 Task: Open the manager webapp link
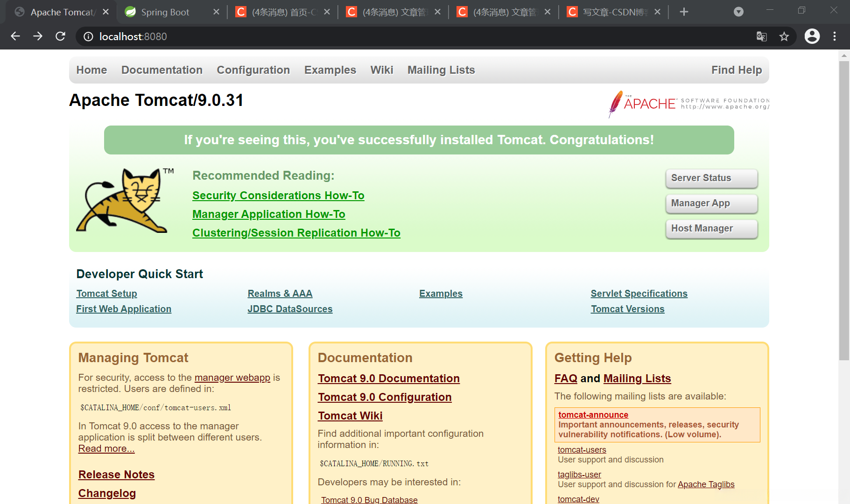[232, 378]
